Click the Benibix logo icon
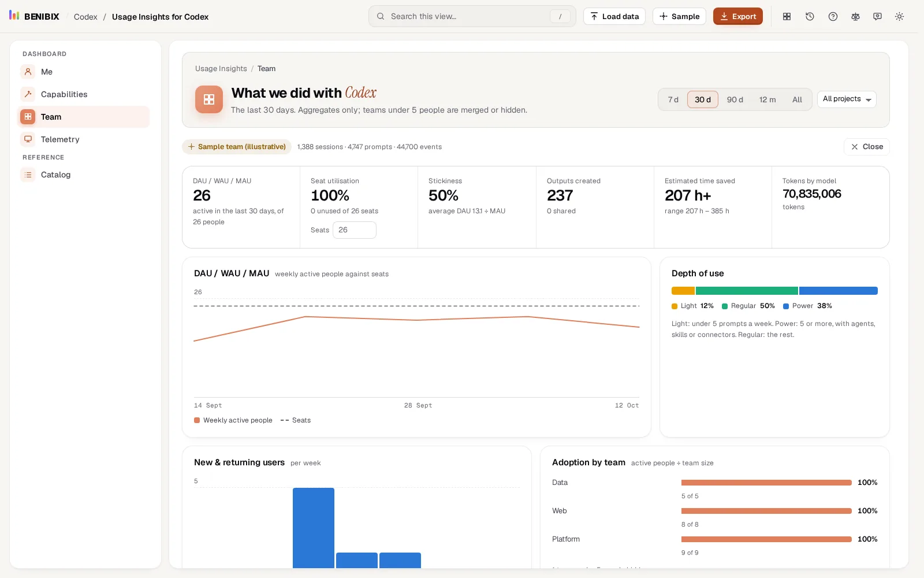The image size is (924, 578). coord(14,16)
